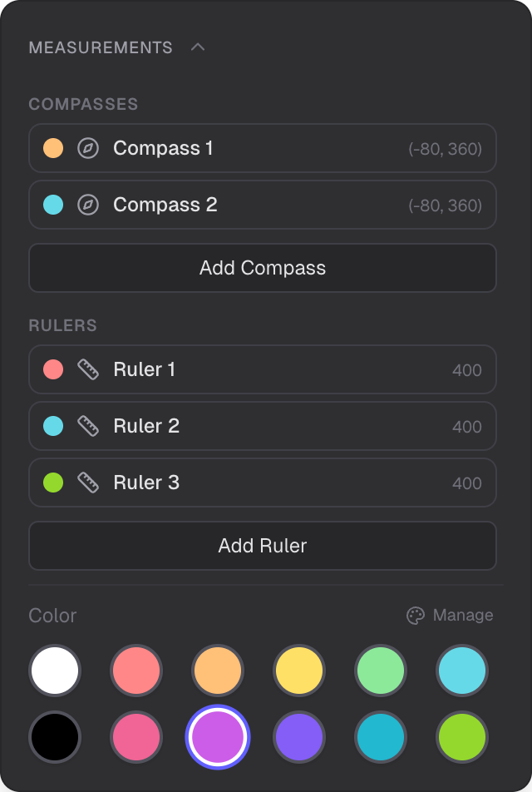Open Manage colors link

pos(462,616)
